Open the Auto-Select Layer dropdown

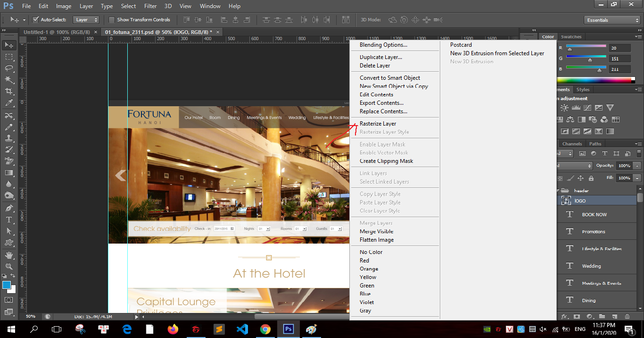87,20
